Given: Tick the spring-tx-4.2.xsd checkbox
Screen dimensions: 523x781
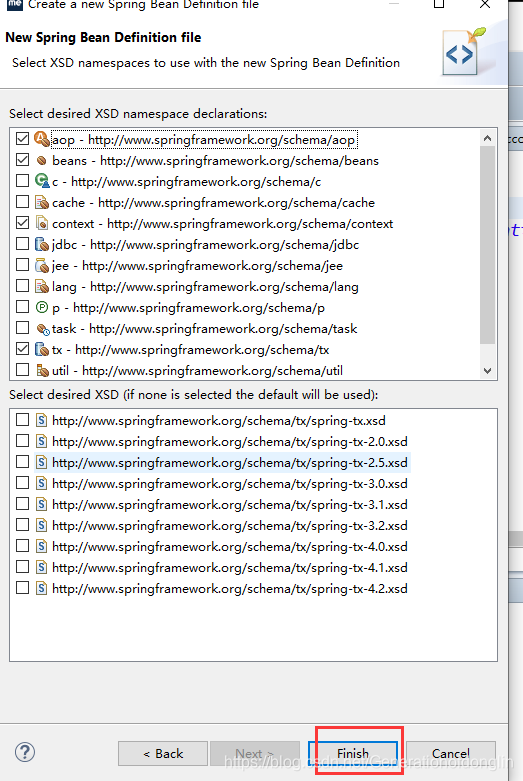Looking at the screenshot, I should pyautogui.click(x=22, y=588).
